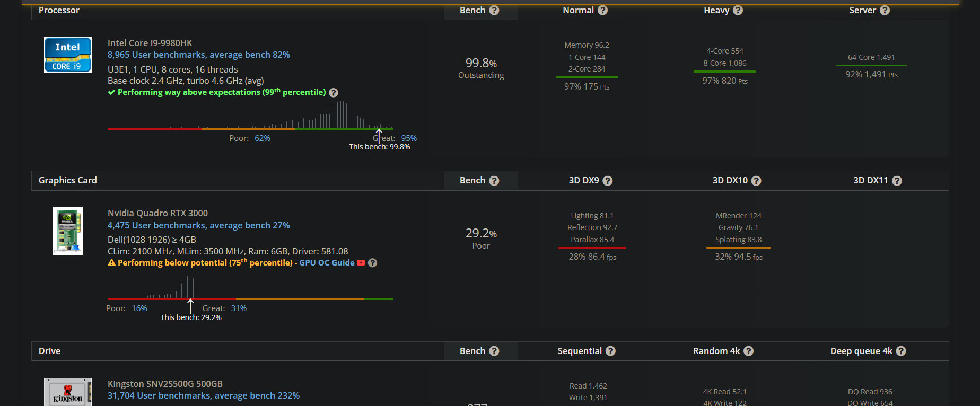Click help icon next to Graphics Card Bench
The image size is (980, 406).
494,181
